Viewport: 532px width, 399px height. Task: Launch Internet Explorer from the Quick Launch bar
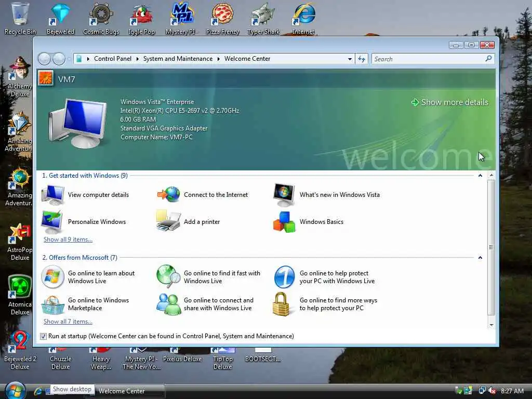click(x=37, y=391)
